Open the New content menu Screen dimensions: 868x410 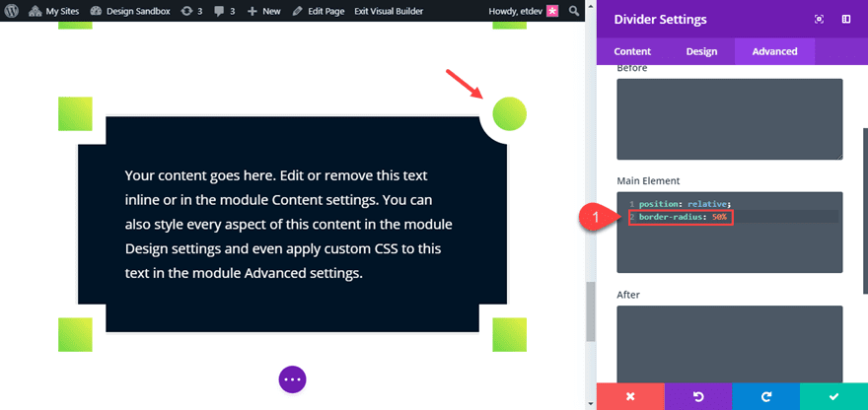click(264, 11)
